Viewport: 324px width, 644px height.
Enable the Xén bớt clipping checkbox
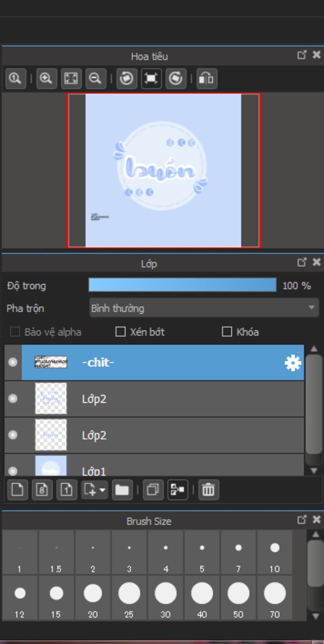point(121,332)
